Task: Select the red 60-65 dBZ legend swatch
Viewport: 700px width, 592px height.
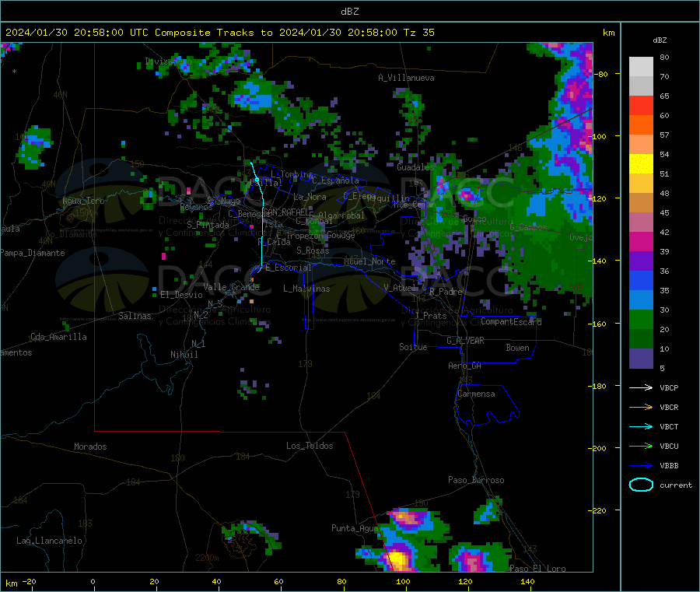Action: pos(641,105)
